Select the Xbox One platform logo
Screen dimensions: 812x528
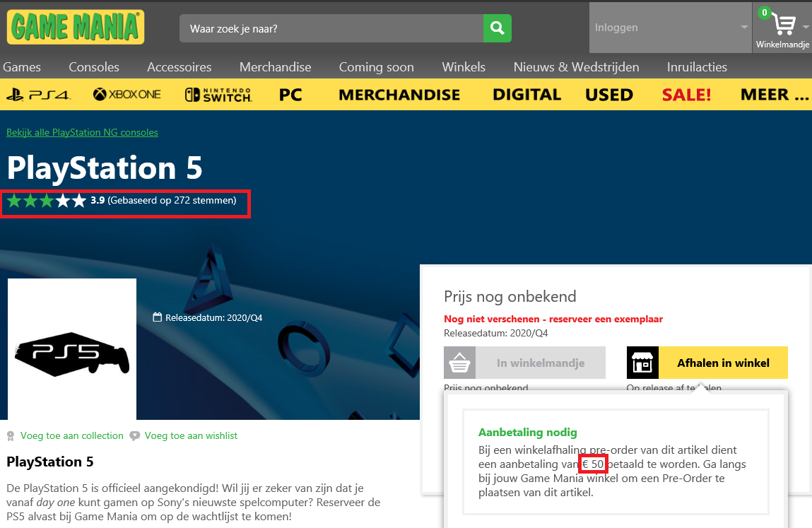point(127,95)
